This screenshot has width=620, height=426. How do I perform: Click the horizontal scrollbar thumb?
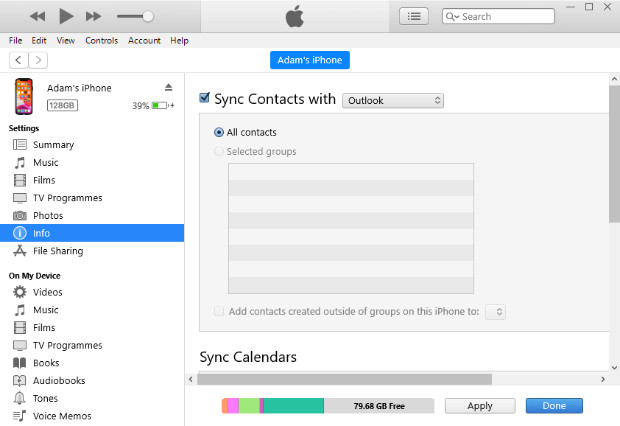(344, 379)
